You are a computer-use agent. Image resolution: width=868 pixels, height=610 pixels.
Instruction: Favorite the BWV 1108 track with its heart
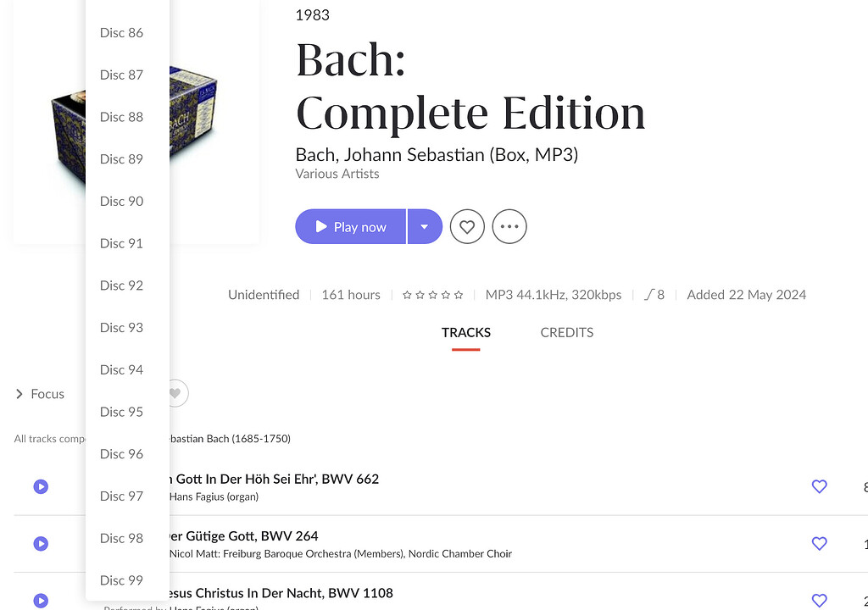[819, 600]
